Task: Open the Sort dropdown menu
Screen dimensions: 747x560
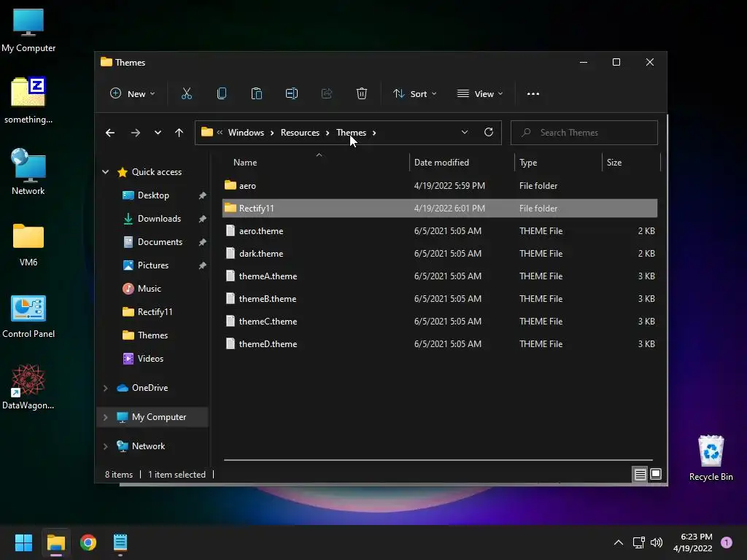Action: click(x=414, y=94)
